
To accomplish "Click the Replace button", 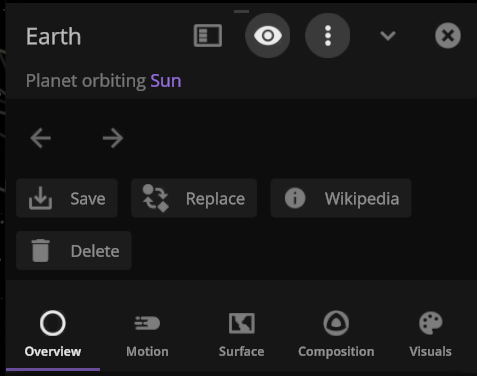I will (194, 198).
